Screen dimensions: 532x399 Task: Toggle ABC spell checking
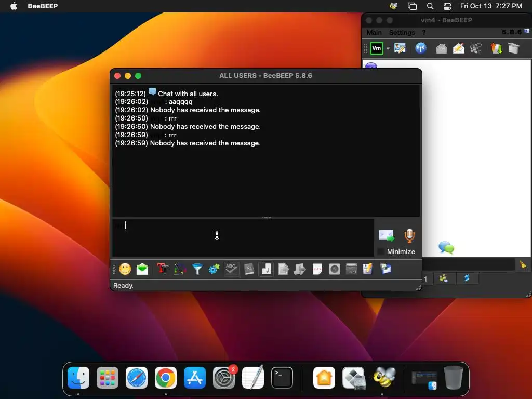(x=231, y=270)
